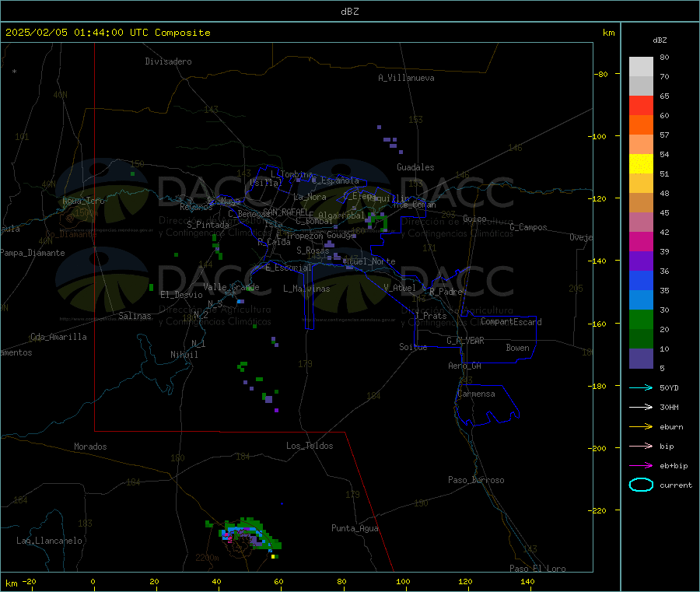This screenshot has height=592, width=700.
Task: Click the '-80' y-axis tick label
Action: [x=601, y=74]
